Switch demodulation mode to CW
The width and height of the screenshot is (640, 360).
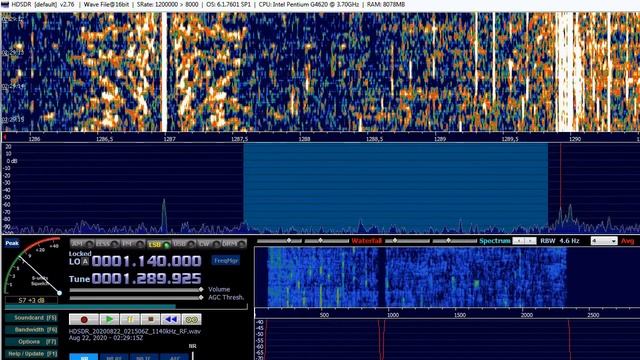(x=209, y=244)
